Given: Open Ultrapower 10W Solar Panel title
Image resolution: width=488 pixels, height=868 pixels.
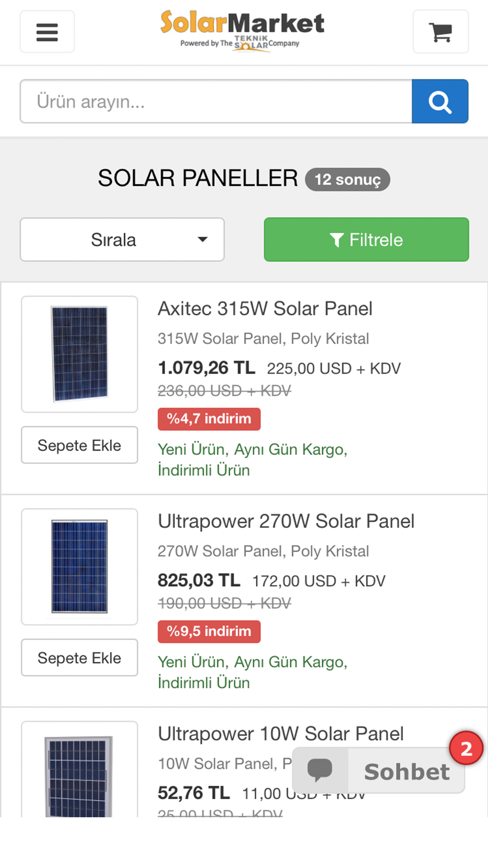Looking at the screenshot, I should click(x=281, y=734).
